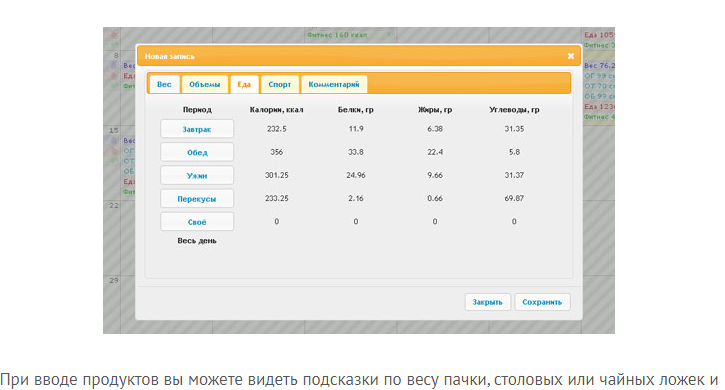
Task: Choose the Ужин period button
Action: [x=197, y=175]
